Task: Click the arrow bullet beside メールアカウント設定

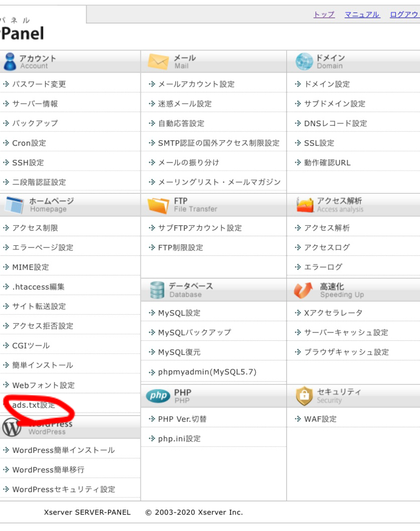Action: coord(152,84)
